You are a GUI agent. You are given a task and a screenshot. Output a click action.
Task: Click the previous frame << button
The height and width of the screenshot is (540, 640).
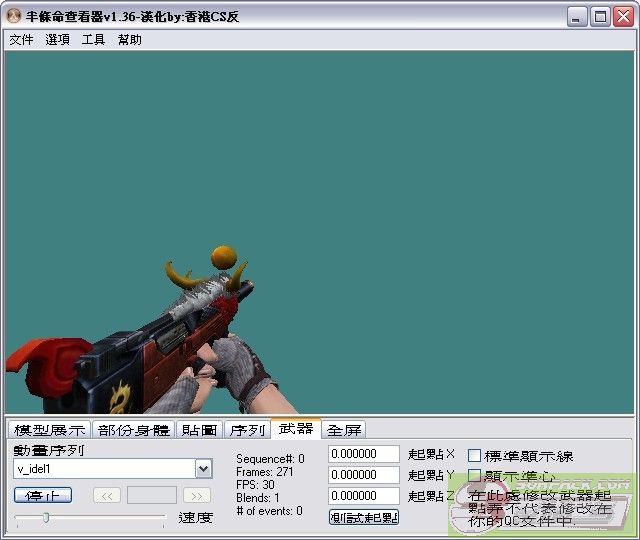(107, 496)
